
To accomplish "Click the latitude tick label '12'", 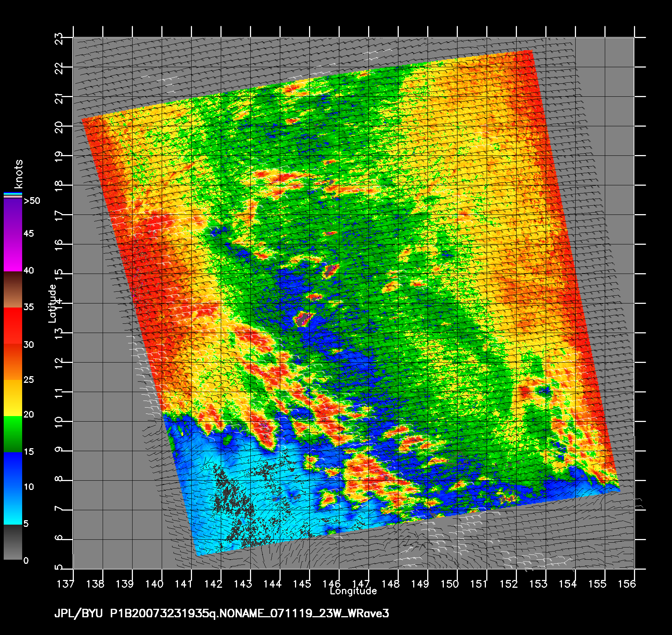I will click(x=59, y=363).
